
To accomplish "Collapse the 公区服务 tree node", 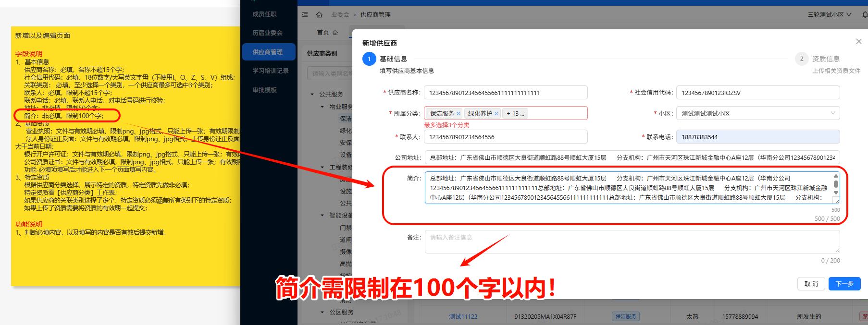I will [x=322, y=312].
